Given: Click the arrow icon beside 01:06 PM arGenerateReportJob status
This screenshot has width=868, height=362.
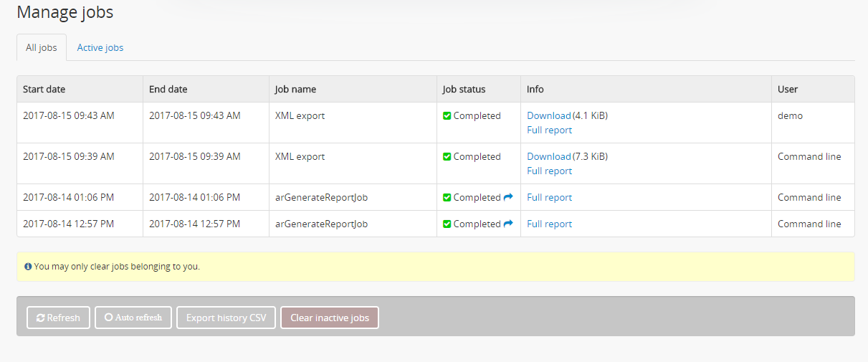Looking at the screenshot, I should tap(508, 197).
